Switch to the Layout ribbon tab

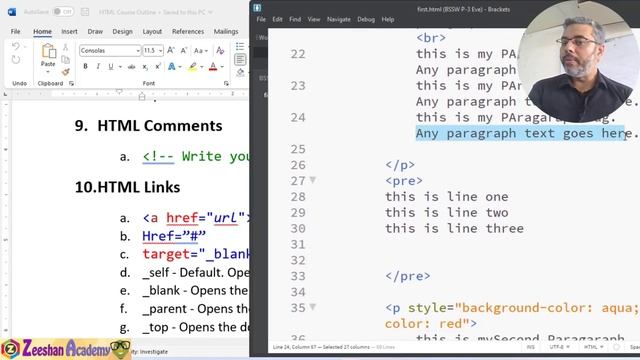point(152,31)
